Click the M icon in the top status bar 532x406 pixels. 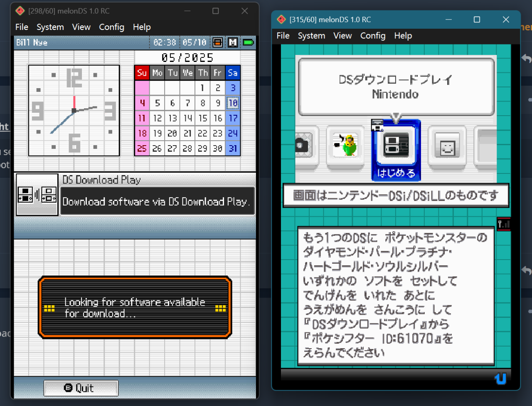pos(233,42)
